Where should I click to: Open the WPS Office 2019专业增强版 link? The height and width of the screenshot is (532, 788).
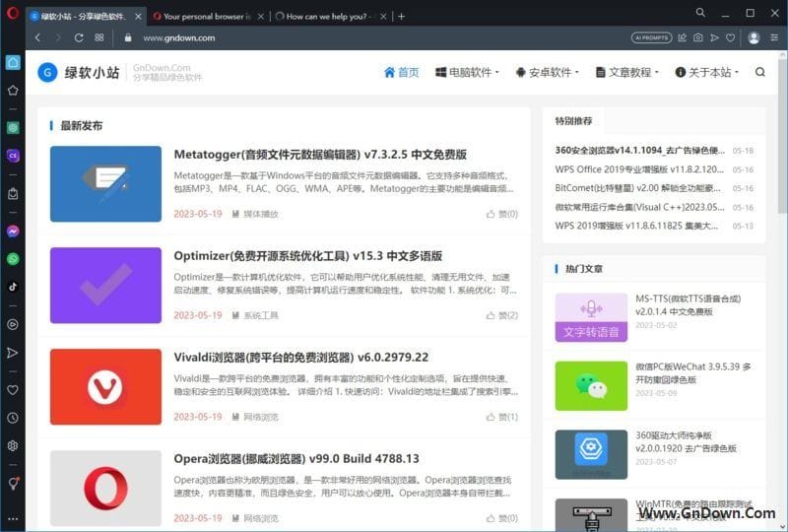[x=639, y=169]
